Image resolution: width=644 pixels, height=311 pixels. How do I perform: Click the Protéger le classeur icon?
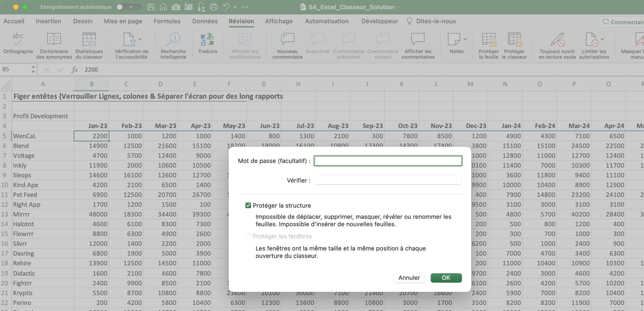click(x=515, y=44)
